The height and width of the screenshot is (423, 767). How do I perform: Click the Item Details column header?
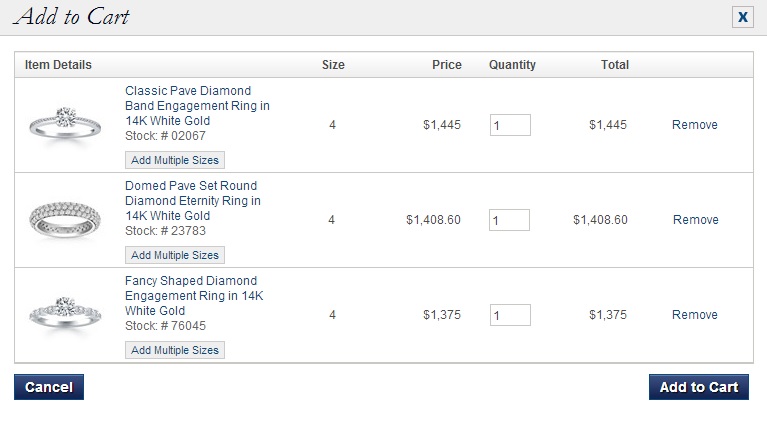tap(58, 65)
